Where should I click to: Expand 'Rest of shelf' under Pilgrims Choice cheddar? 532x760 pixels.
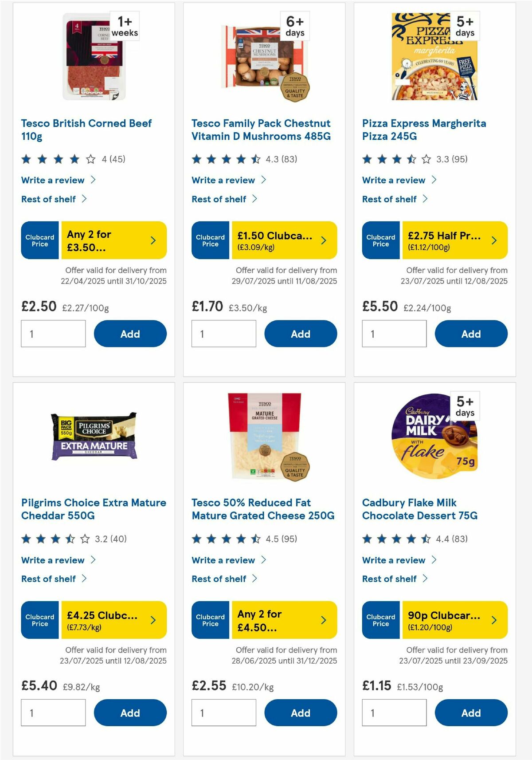pos(49,579)
